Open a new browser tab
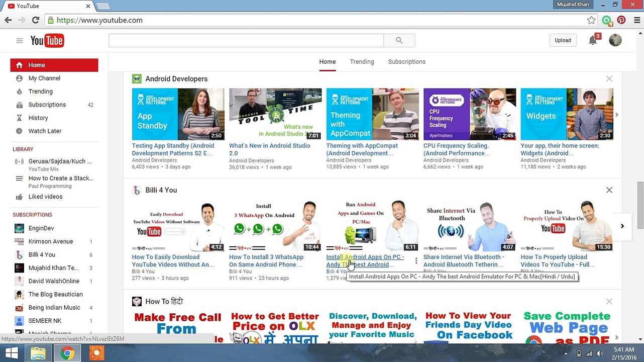Image resolution: width=644 pixels, height=362 pixels. 103,6
